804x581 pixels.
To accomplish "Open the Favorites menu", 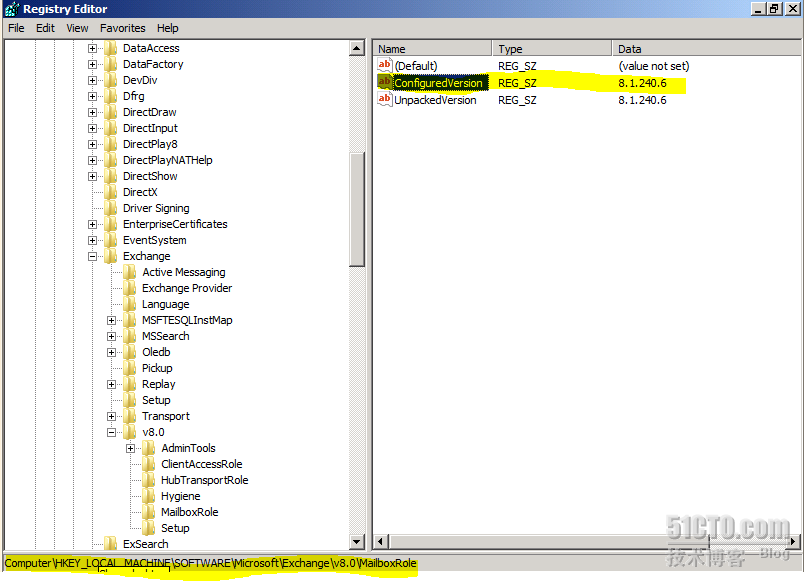I will [123, 28].
